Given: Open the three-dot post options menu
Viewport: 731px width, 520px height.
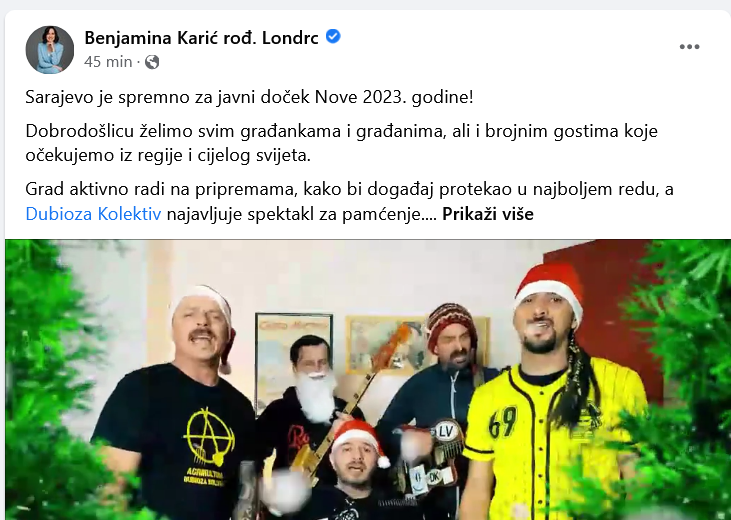Looking at the screenshot, I should (689, 47).
